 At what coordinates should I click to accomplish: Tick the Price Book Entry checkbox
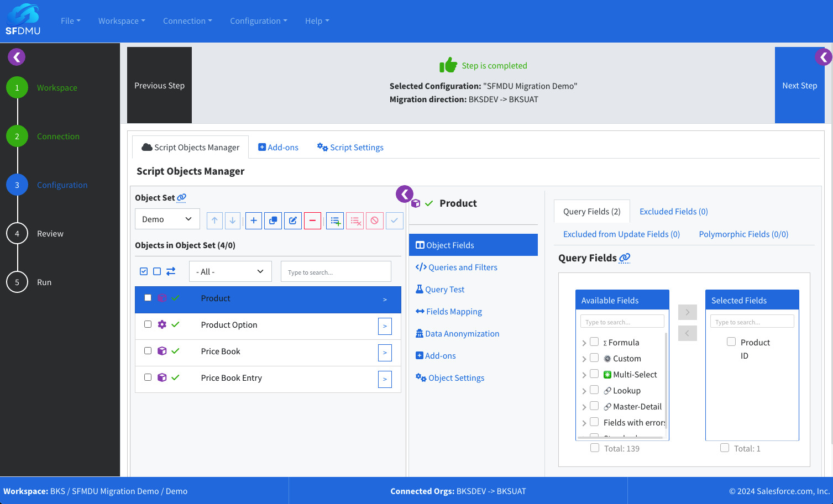(x=148, y=377)
